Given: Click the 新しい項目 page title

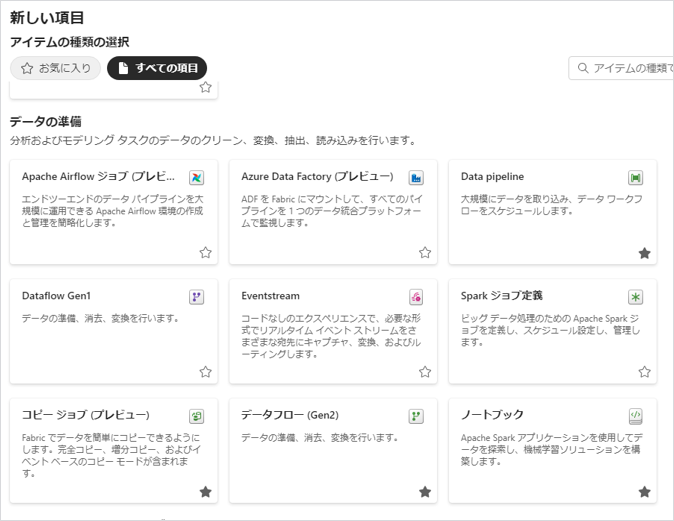Looking at the screenshot, I should point(47,18).
